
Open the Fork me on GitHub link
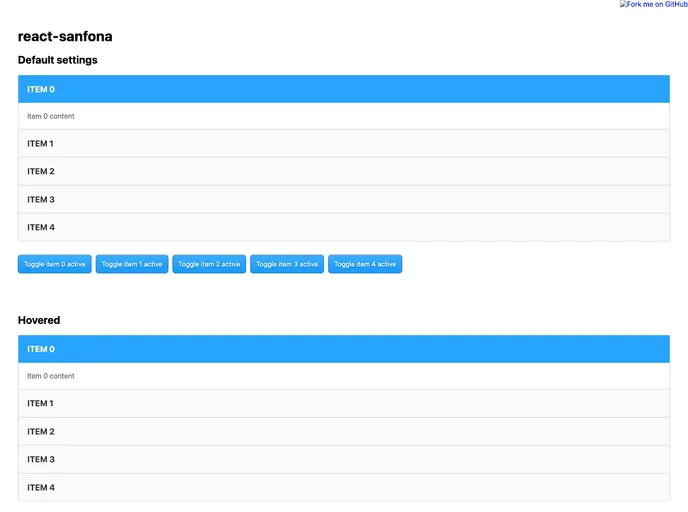click(653, 4)
